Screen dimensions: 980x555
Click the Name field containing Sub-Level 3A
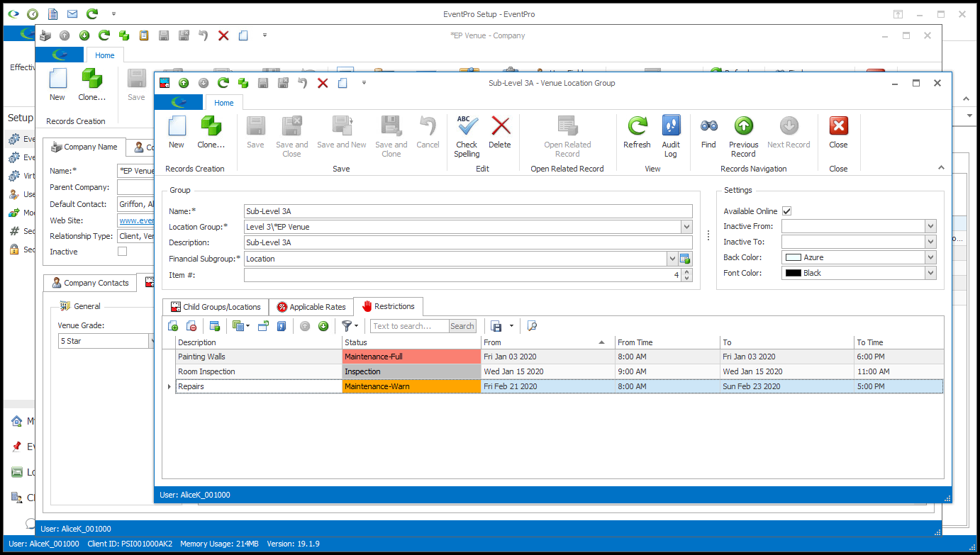[468, 211]
